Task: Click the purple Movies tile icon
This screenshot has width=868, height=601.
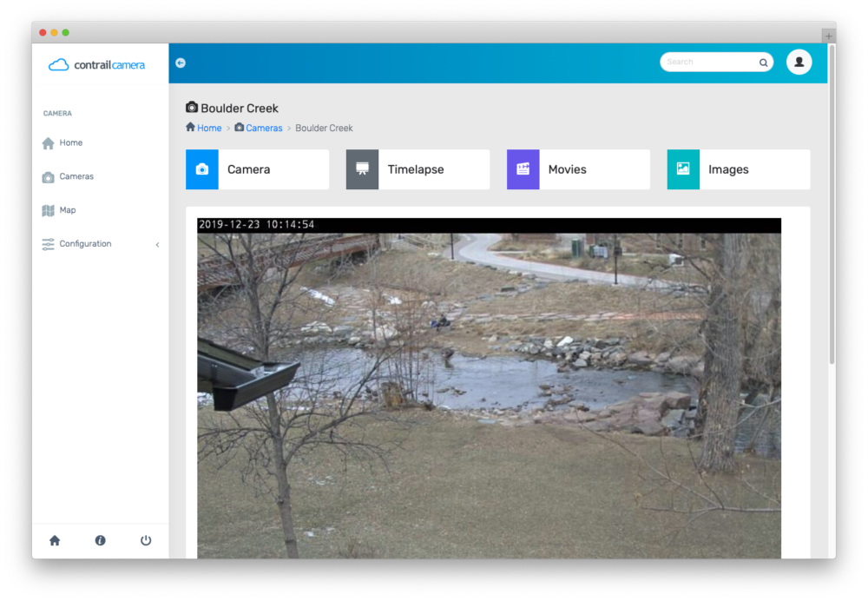Action: (523, 169)
